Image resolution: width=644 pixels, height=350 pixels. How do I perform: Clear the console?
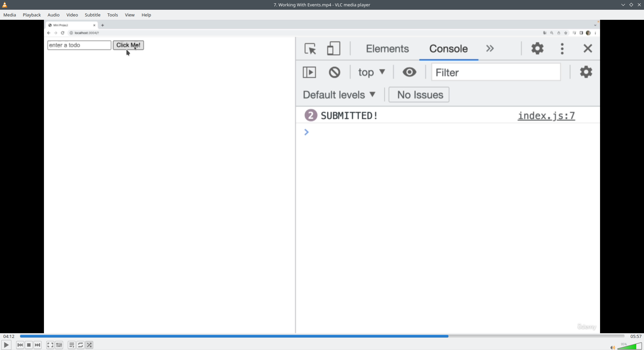[334, 72]
